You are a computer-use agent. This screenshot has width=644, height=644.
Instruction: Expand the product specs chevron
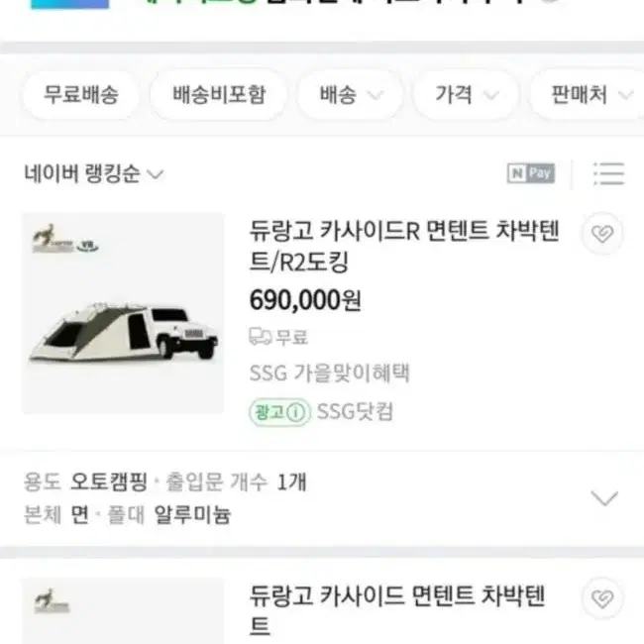click(603, 497)
